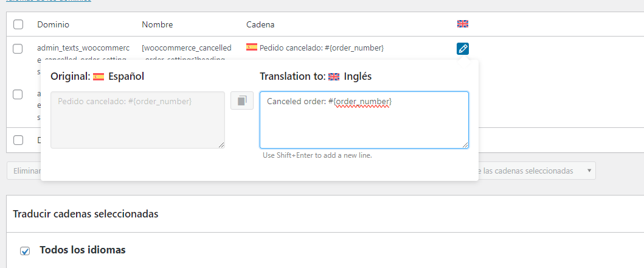
Task: Click the Nombre column header
Action: click(x=158, y=25)
